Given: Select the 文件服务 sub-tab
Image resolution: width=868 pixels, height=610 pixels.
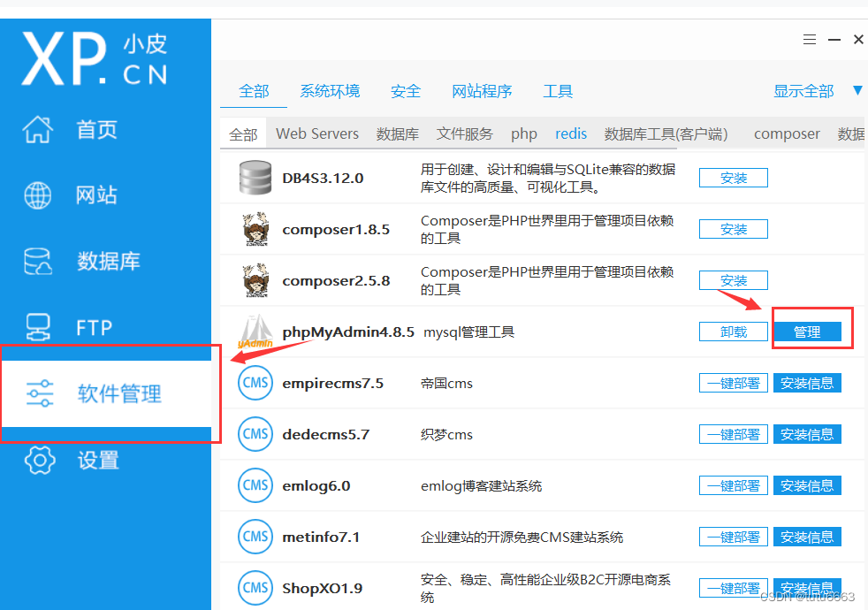Looking at the screenshot, I should (x=464, y=134).
